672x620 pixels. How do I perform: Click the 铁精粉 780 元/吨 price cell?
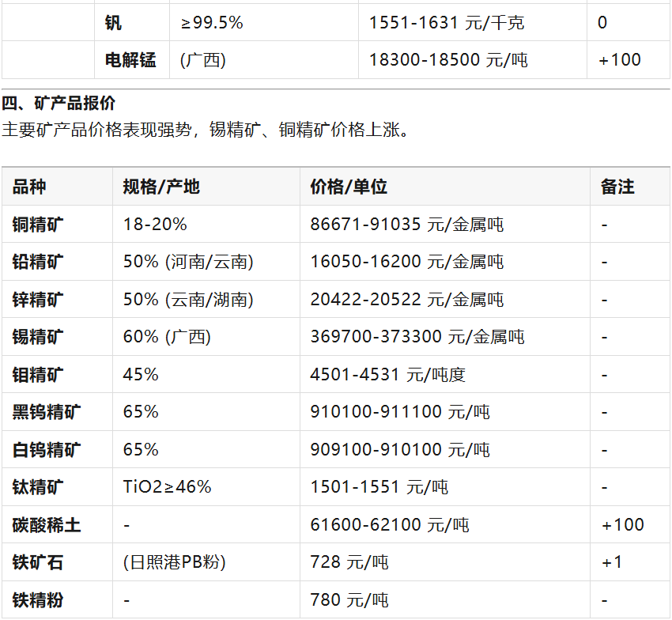pyautogui.click(x=349, y=600)
